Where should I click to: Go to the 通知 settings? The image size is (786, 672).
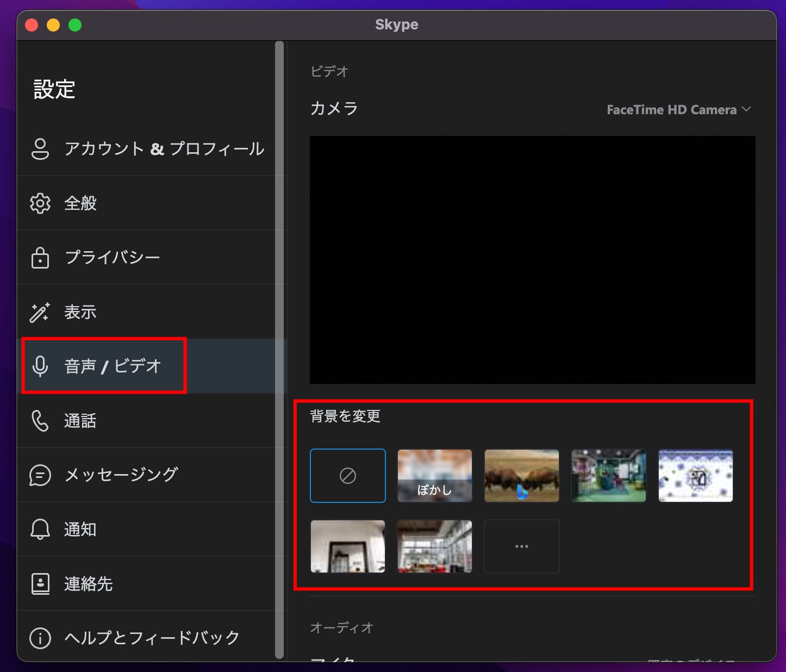point(146,530)
